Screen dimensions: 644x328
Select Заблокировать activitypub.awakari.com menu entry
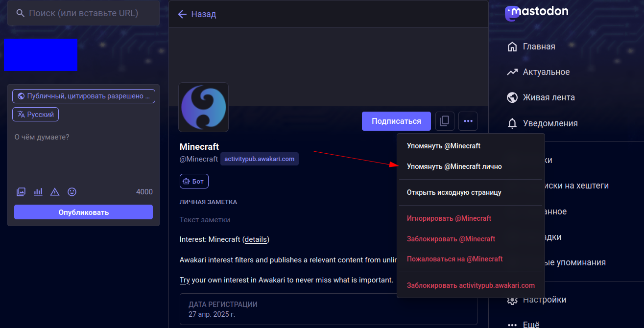point(471,285)
